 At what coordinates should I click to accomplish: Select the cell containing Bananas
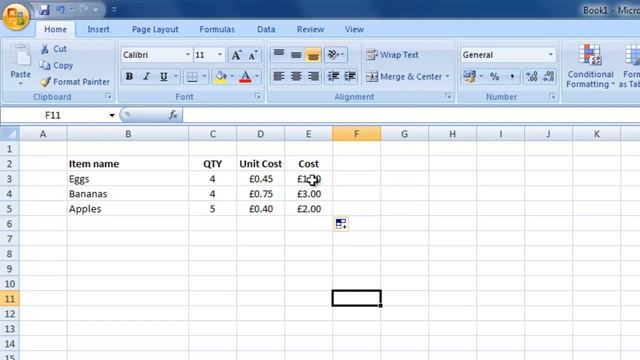click(128, 194)
